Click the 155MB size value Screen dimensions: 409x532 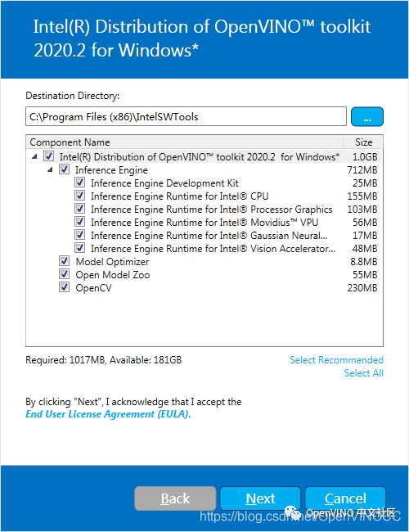click(x=362, y=196)
